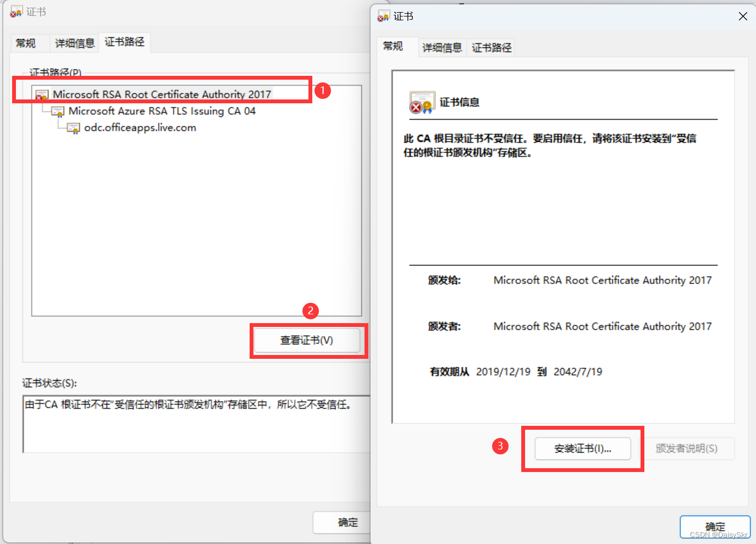Click 安装证书(I)... button

pyautogui.click(x=583, y=449)
